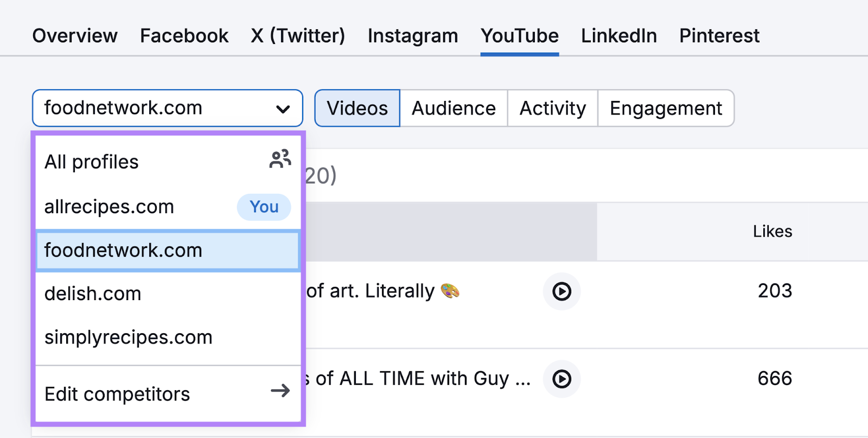Switch to the LinkedIn tab

618,35
